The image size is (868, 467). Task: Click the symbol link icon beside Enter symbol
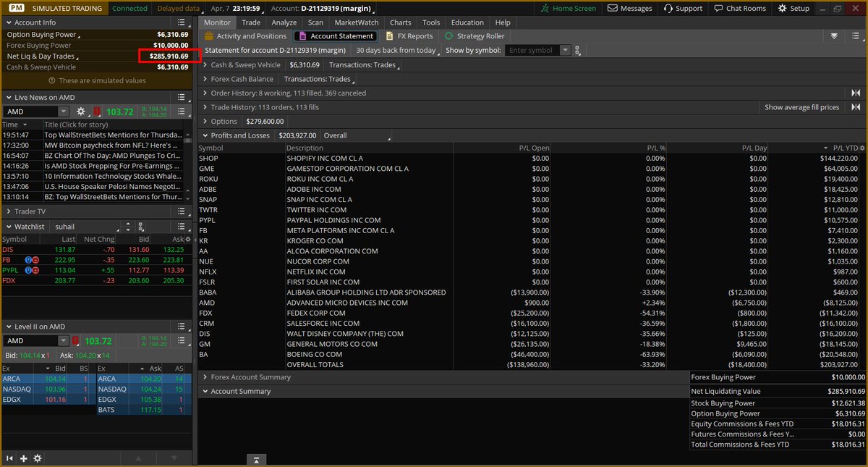point(578,50)
